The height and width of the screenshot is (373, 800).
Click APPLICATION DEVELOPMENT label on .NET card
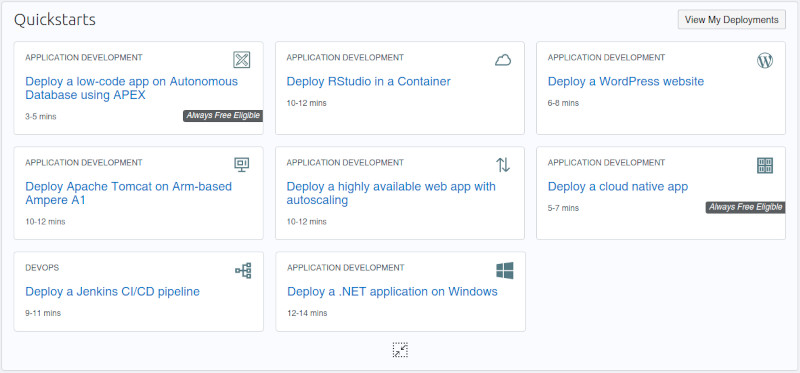tap(346, 268)
